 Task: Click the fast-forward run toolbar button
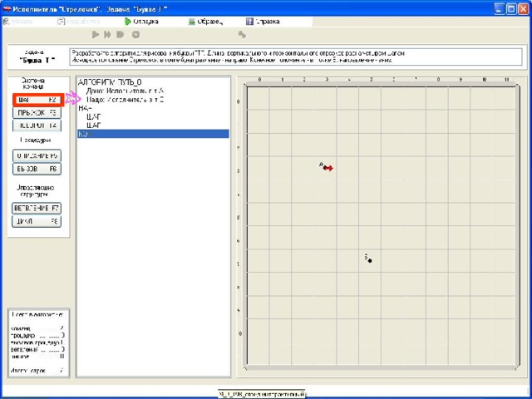120,35
